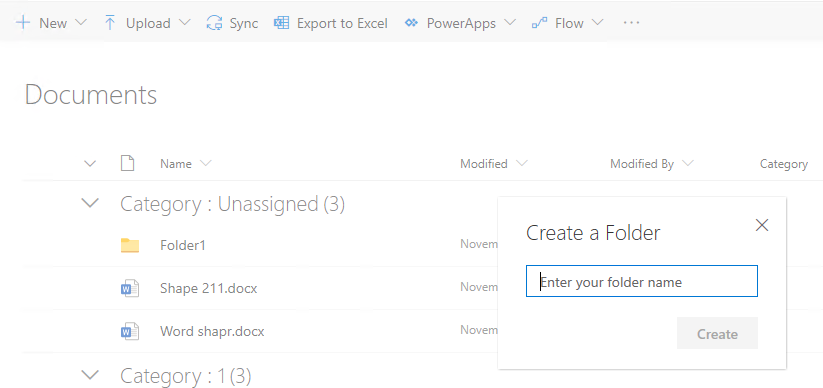The image size is (823, 388).
Task: Open the Name column sort dropdown
Action: pos(206,164)
